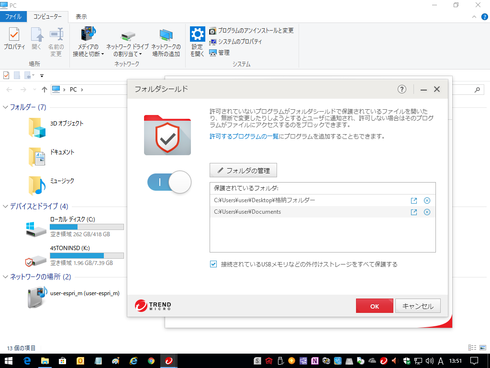
Task: Click the フォルダの管理 button
Action: [x=243, y=170]
